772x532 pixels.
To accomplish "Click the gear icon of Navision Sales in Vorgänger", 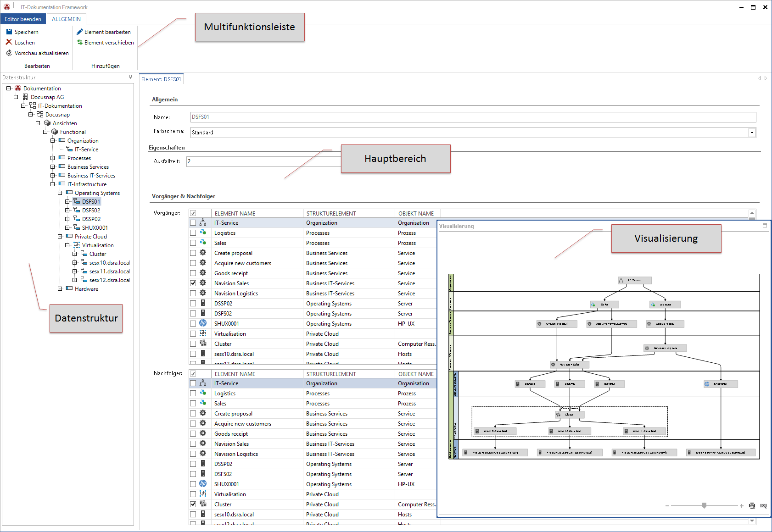I will [203, 283].
